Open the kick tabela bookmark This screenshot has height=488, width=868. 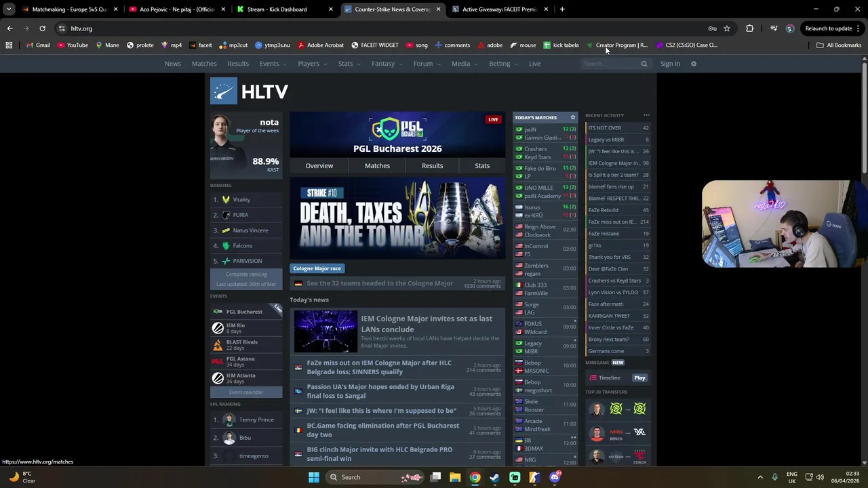pos(561,45)
